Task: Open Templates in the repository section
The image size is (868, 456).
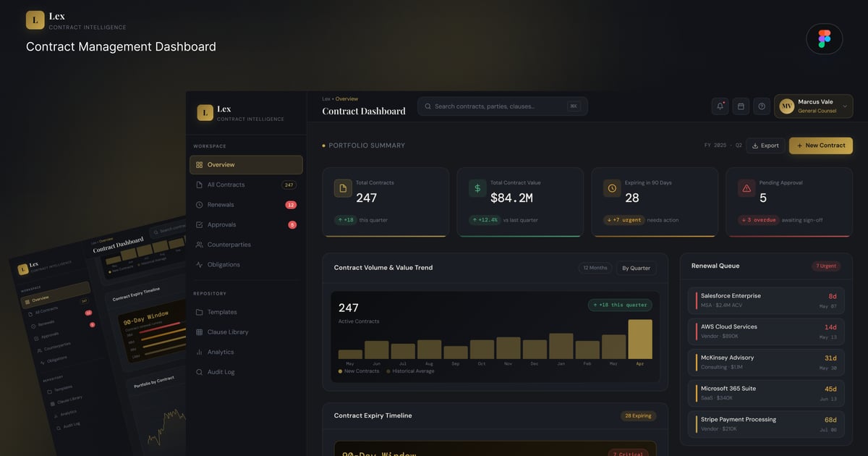Action: tap(246, 312)
